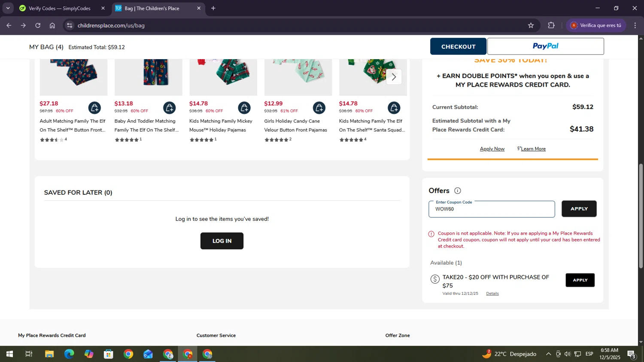Add Baby And Toddler Matching pajamas to bag

tap(169, 108)
